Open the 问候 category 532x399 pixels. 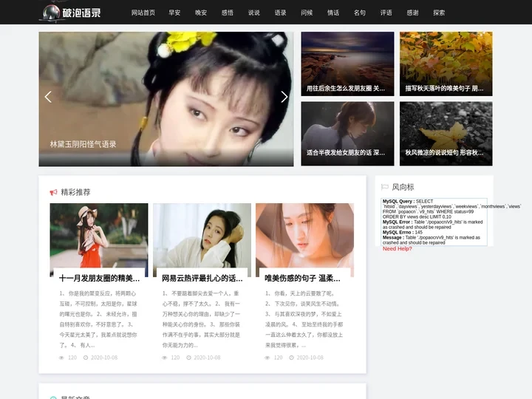tap(307, 13)
